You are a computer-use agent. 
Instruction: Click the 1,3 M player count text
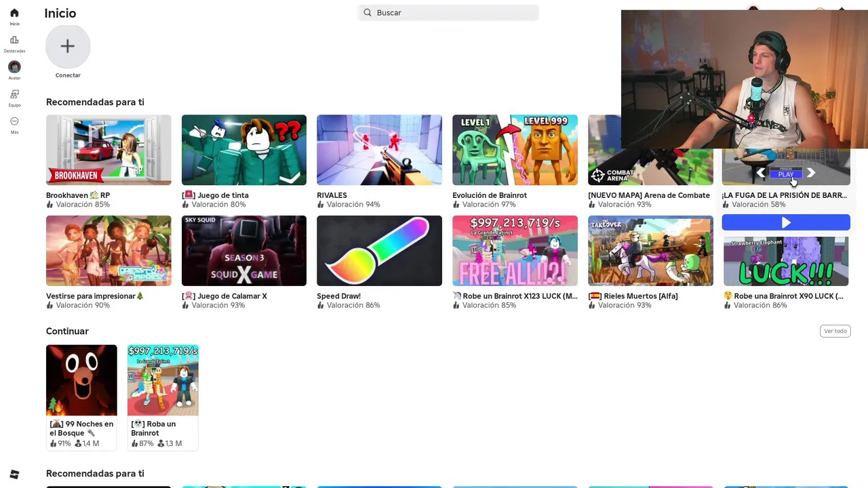coord(174,444)
